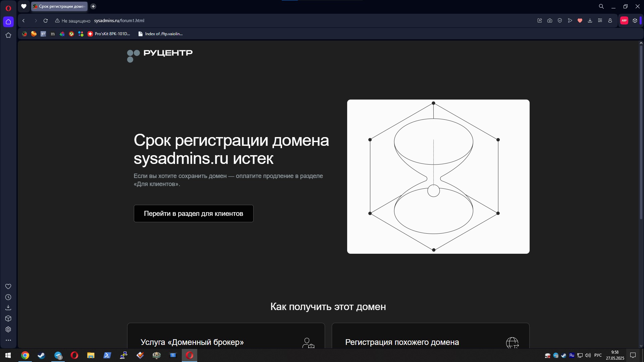Open the downloads icon in toolbar
644x362 pixels.
tap(590, 21)
